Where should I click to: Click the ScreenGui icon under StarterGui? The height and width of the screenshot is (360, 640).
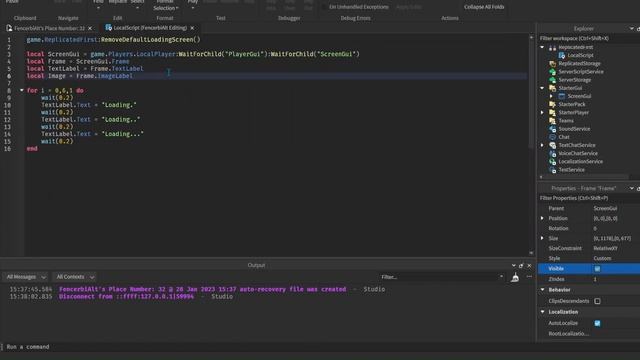[x=562, y=96]
